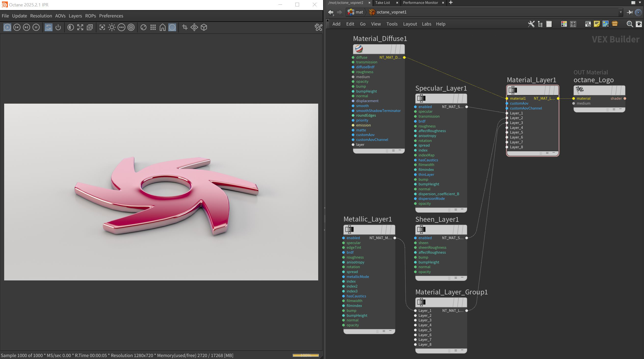Click the home icon in IPR toolbar
The width and height of the screenshot is (644, 359).
(x=162, y=27)
